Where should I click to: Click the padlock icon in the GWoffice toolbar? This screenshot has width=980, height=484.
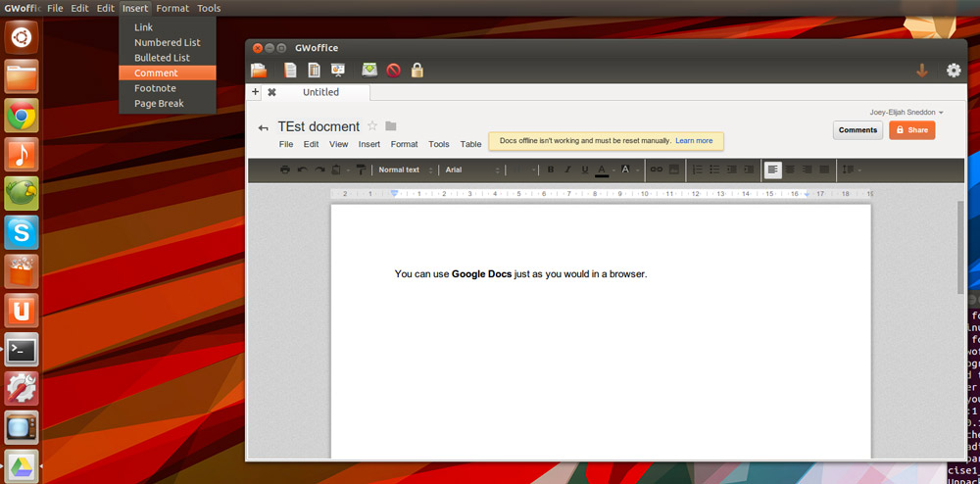[417, 71]
